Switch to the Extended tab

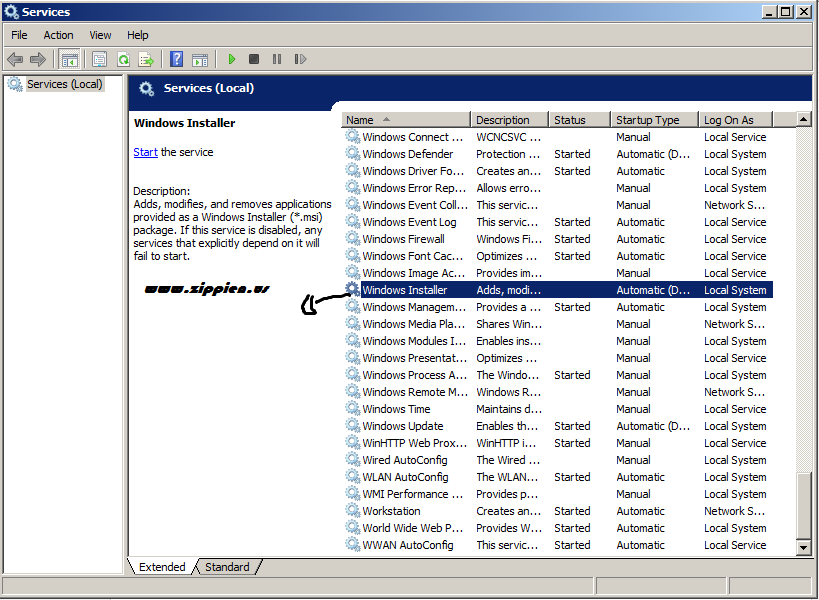162,567
